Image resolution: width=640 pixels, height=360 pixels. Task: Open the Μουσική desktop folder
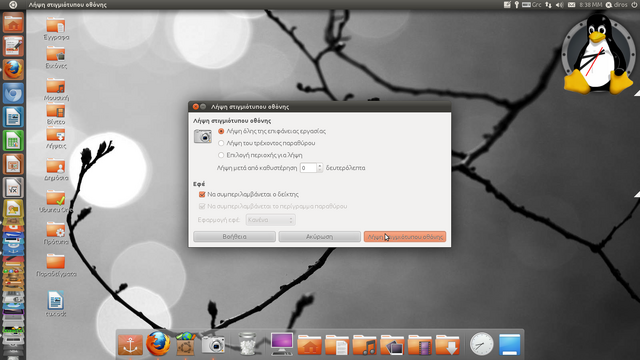click(x=56, y=89)
